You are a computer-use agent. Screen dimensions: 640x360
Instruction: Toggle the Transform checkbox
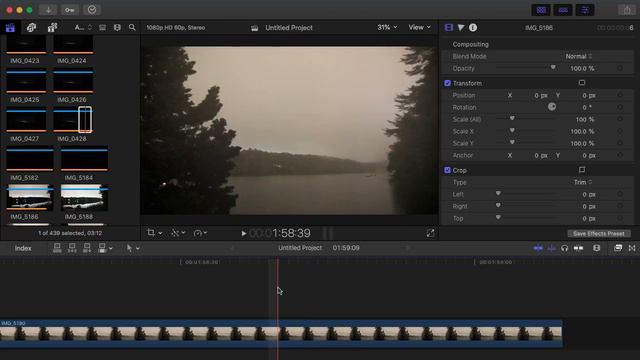click(447, 83)
